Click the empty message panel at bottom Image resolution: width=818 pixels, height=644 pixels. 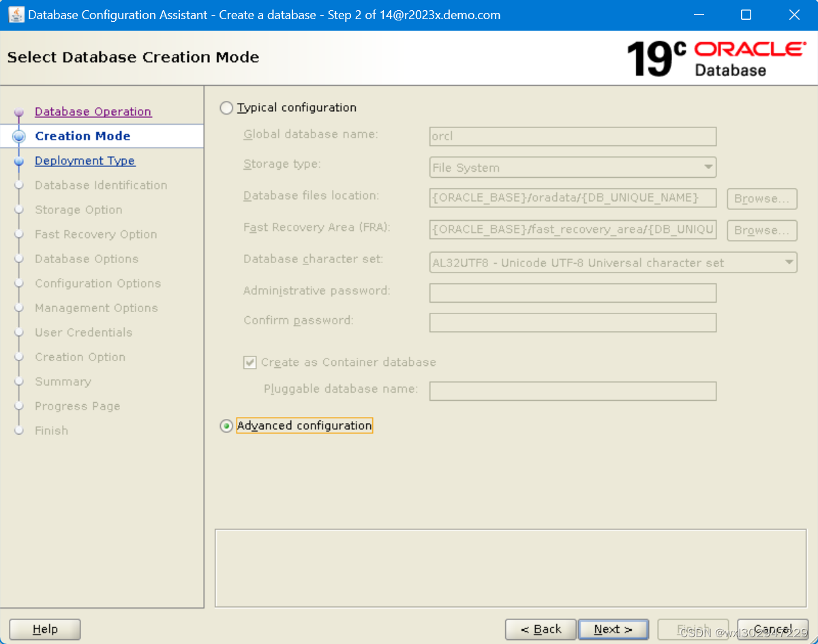point(511,568)
